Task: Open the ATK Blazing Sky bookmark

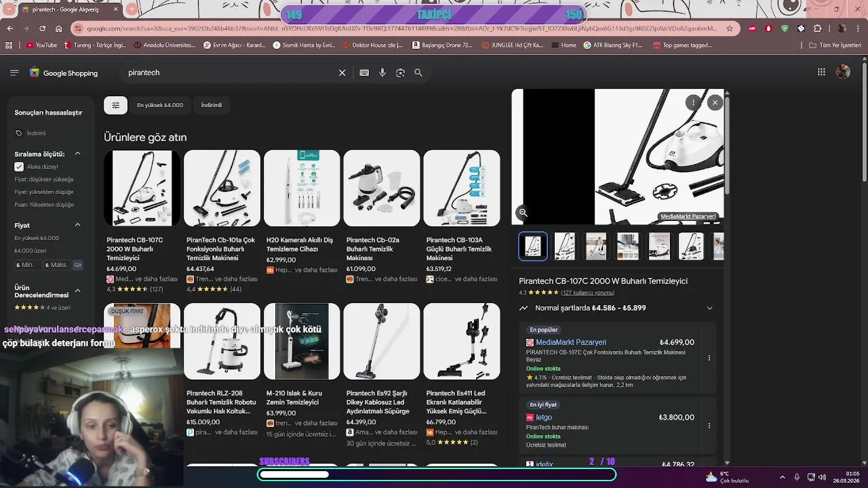Action: point(612,45)
